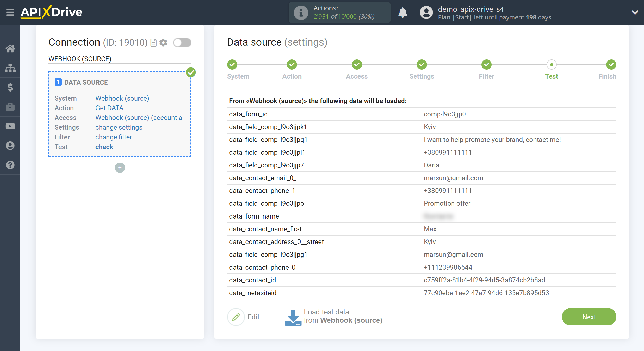Screen dimensions: 644x351
Task: Select the data_form_id field name
Action: coord(248,114)
